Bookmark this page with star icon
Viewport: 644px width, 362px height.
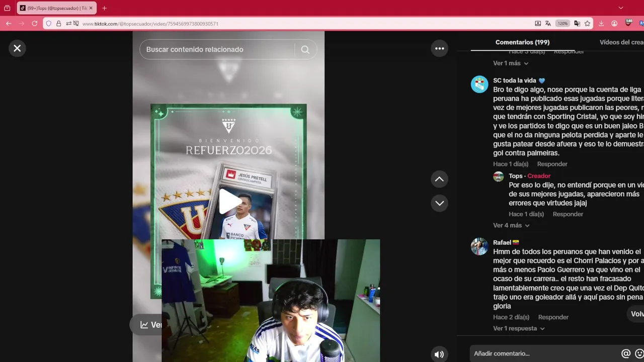click(x=587, y=23)
